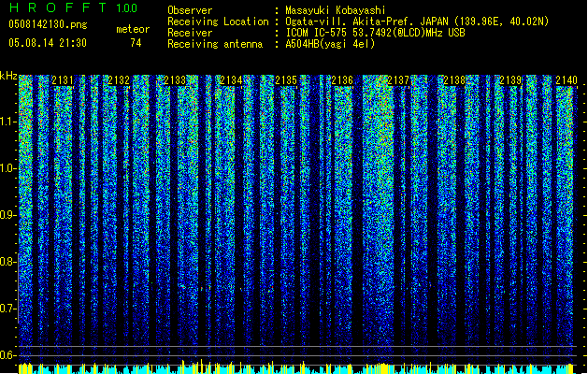The width and height of the screenshot is (588, 374).
Task: Click the 0.6 frequency axis tick
Action: 7,355
